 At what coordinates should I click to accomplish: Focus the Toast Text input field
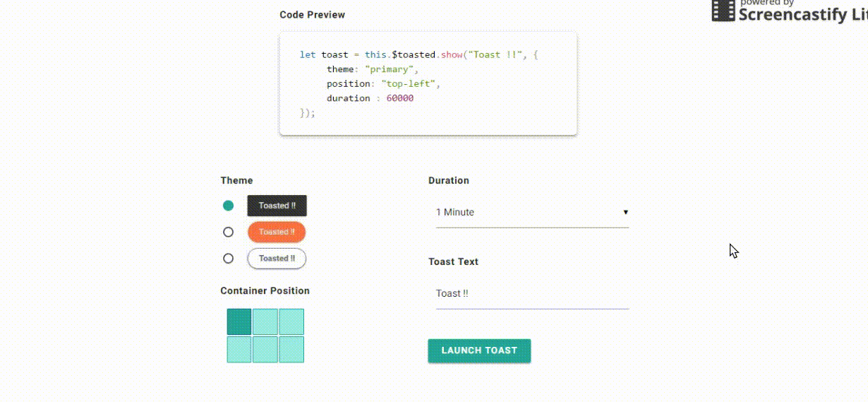point(532,294)
